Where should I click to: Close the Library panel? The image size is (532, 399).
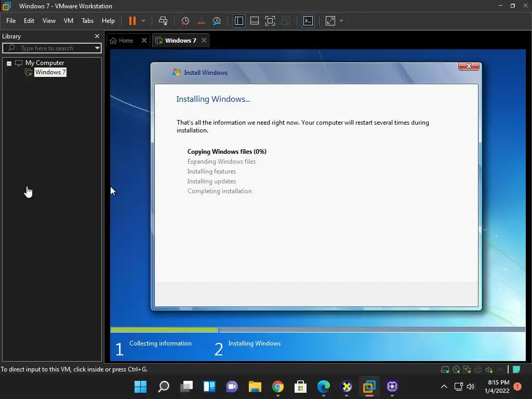[x=97, y=36]
